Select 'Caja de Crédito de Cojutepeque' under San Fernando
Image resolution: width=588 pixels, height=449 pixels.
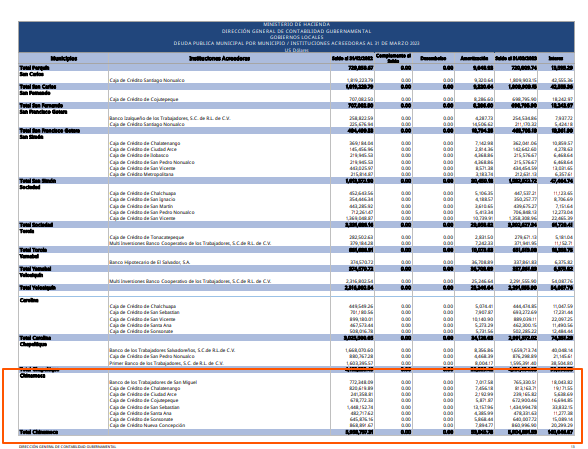[x=144, y=99]
